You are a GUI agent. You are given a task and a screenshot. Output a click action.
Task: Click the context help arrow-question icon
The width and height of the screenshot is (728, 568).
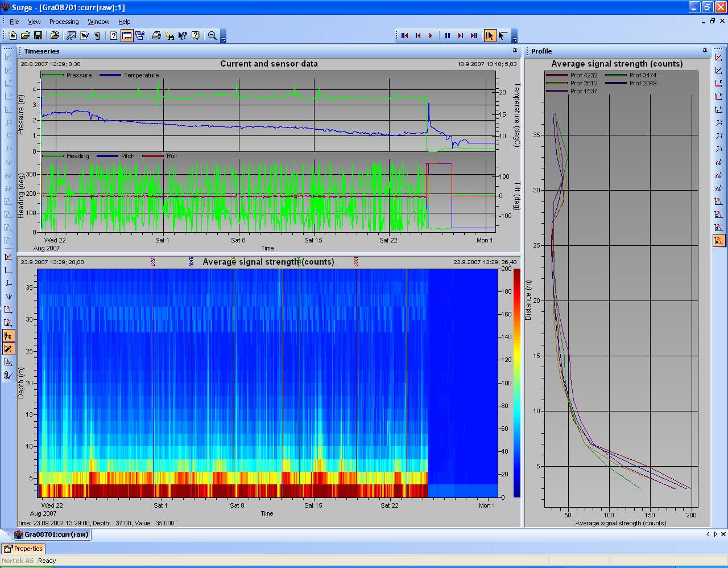(183, 36)
